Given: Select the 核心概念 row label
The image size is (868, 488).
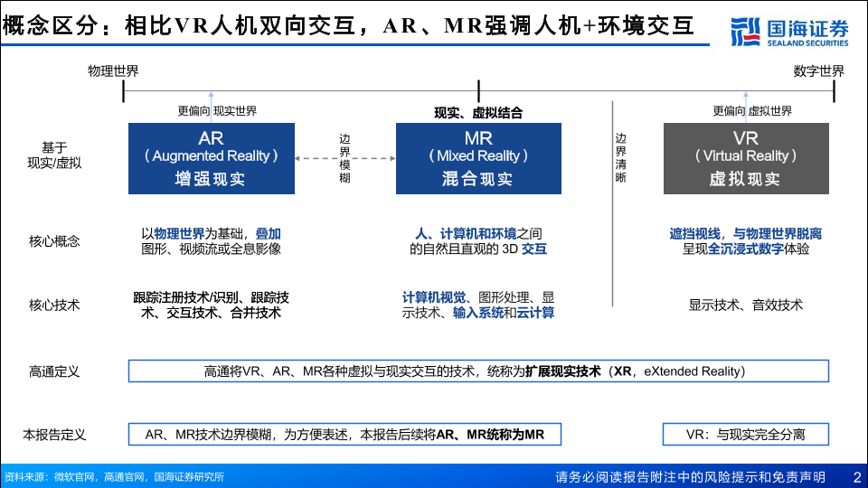Looking at the screenshot, I should click(54, 241).
